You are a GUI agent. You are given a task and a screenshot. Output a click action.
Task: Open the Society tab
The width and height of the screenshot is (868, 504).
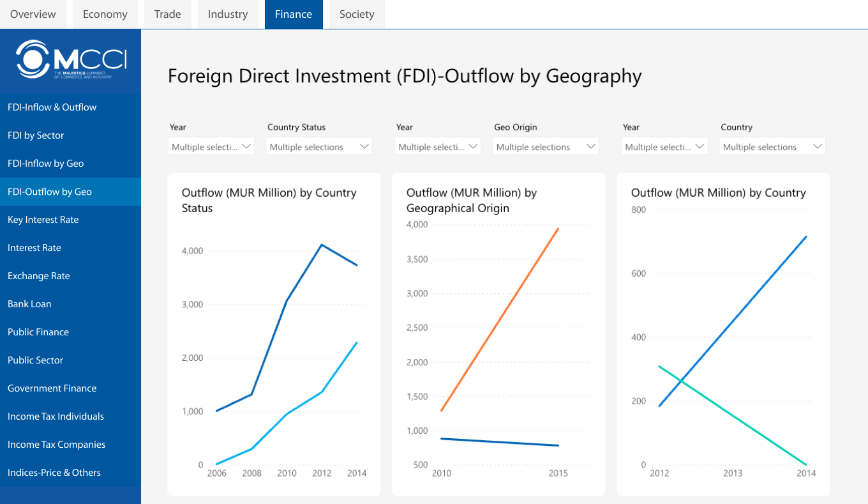pos(357,14)
